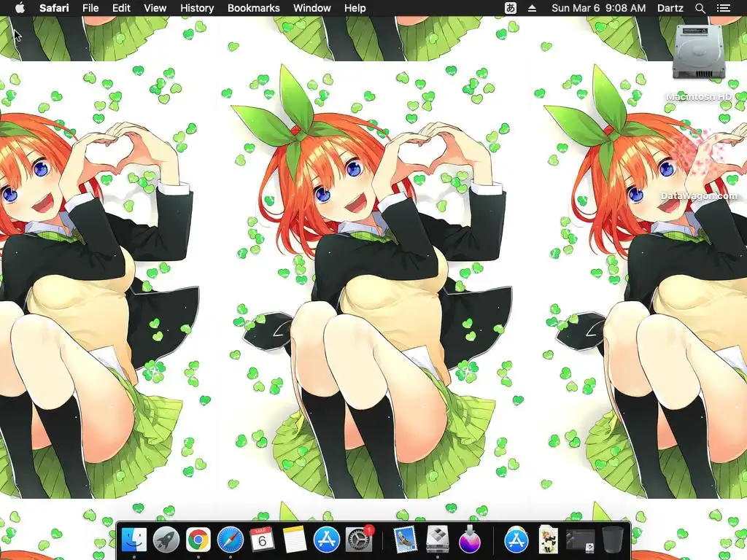Launch Google Chrome from the dock
This screenshot has width=747, height=560.
[x=198, y=540]
